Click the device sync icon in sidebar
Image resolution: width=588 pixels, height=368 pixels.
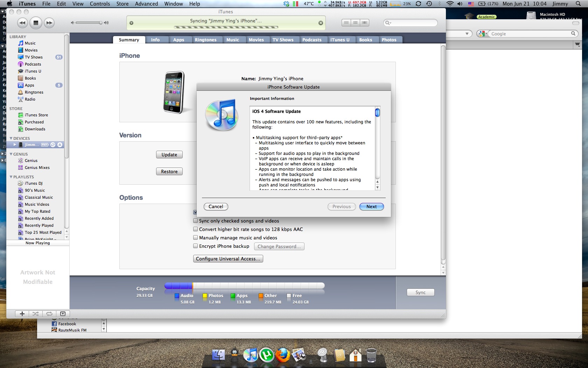tap(53, 145)
